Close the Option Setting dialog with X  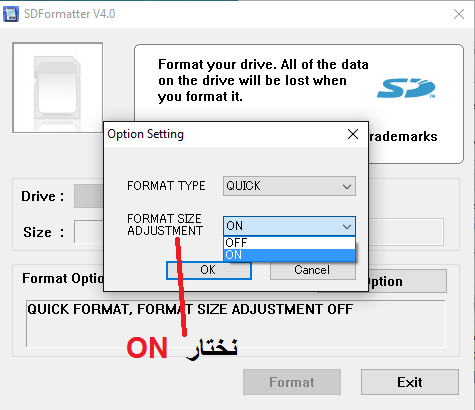353,134
